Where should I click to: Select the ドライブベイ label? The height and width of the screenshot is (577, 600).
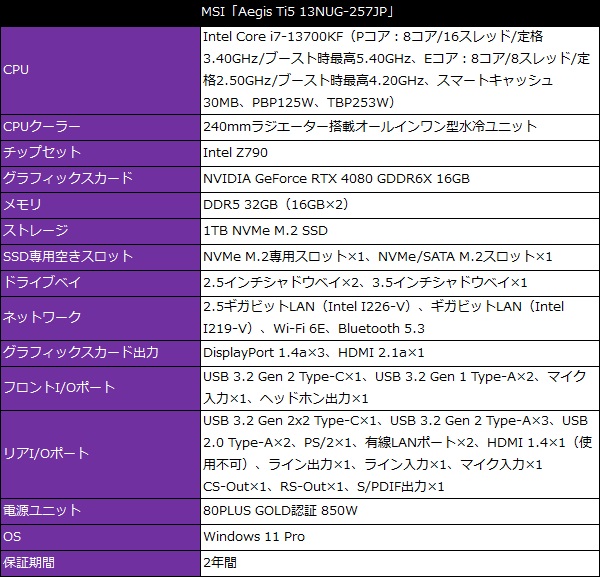click(42, 282)
